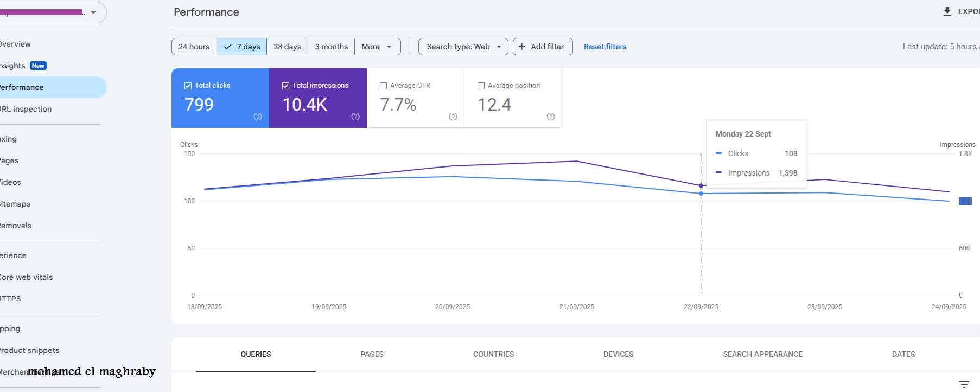
Task: Click the Export download icon
Action: 947,11
